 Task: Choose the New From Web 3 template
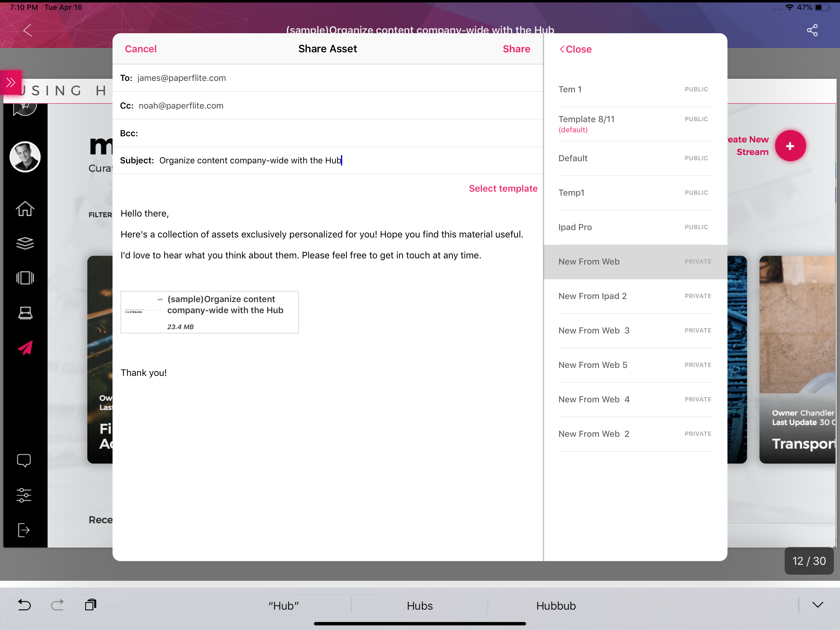635,331
